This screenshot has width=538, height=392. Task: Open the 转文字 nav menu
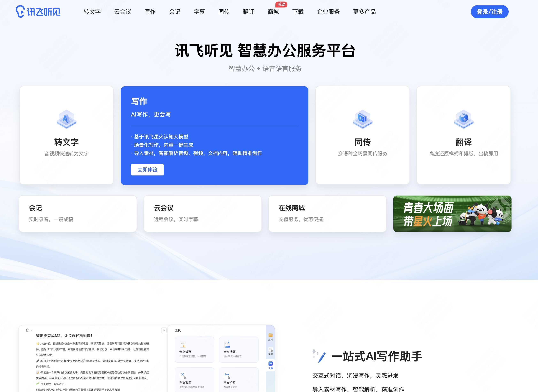(x=92, y=12)
